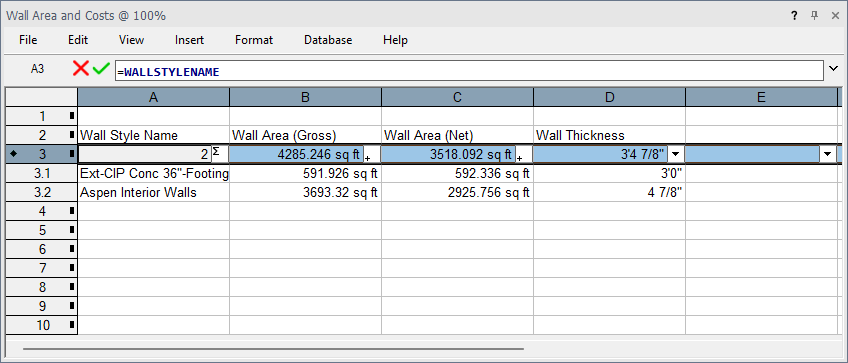The width and height of the screenshot is (848, 363).
Task: Click the row 3 database diamond marker
Action: [14, 154]
